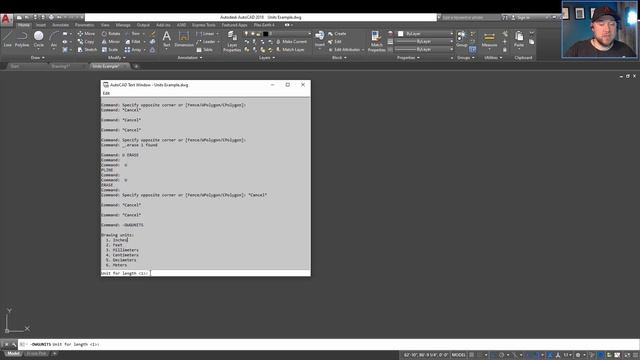Expand the Draw panel
Viewport: 640px width, 360px height.
(x=38, y=58)
